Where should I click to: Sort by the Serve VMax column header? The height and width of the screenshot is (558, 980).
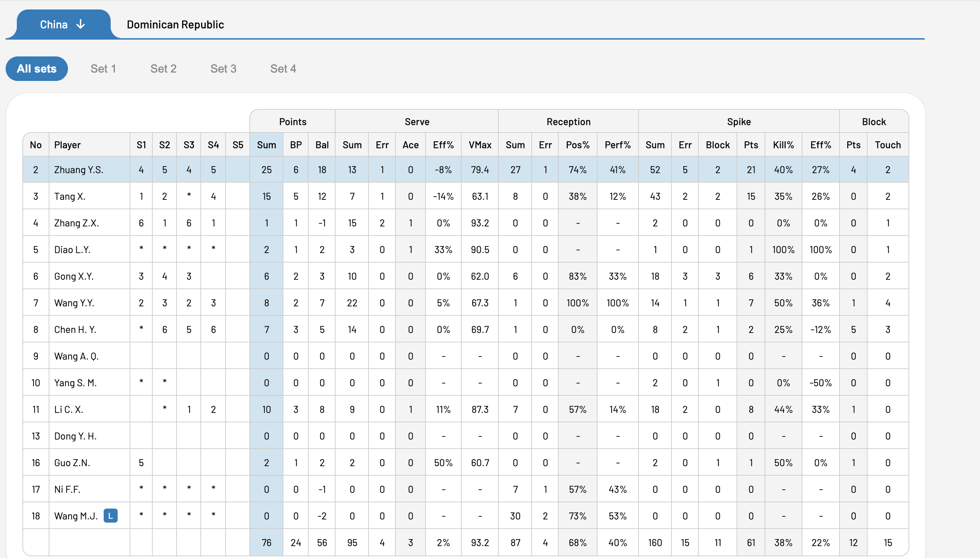click(480, 145)
